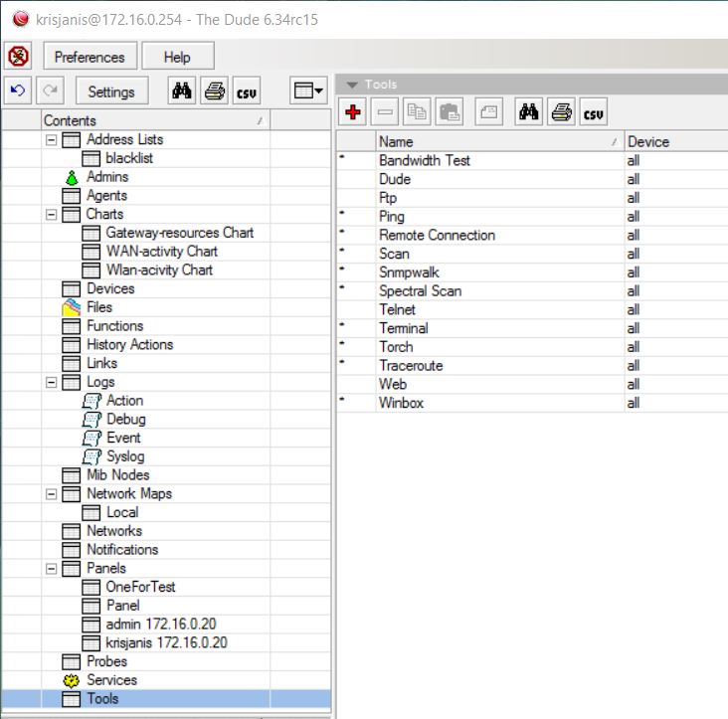Click the undo arrow icon
Image resolution: width=728 pixels, height=719 pixels.
click(18, 90)
